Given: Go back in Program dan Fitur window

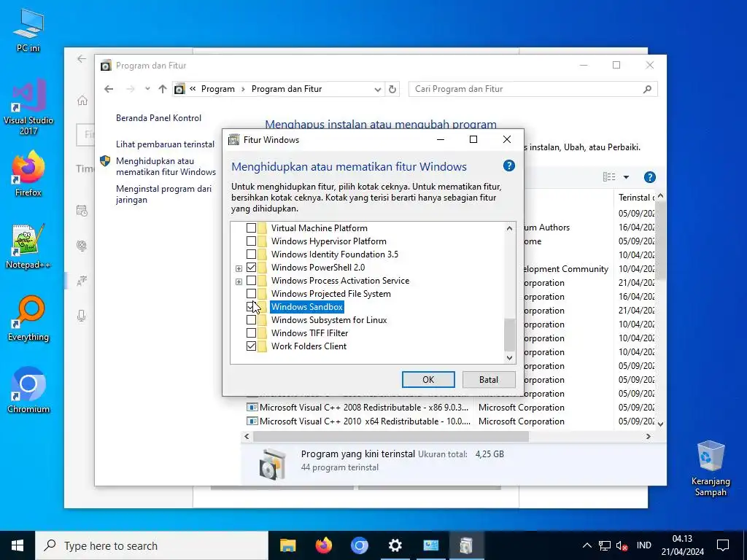Looking at the screenshot, I should (x=109, y=89).
